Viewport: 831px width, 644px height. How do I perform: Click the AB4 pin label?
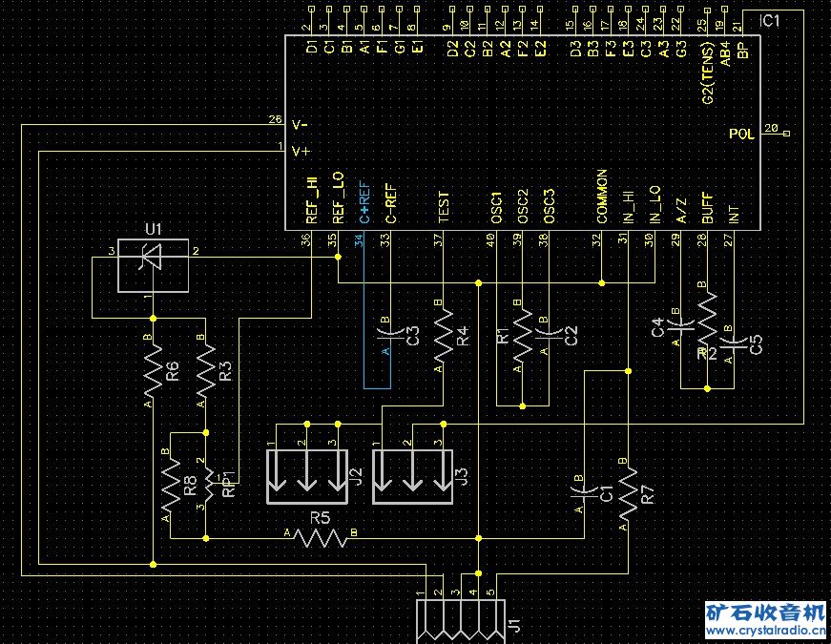tap(725, 54)
